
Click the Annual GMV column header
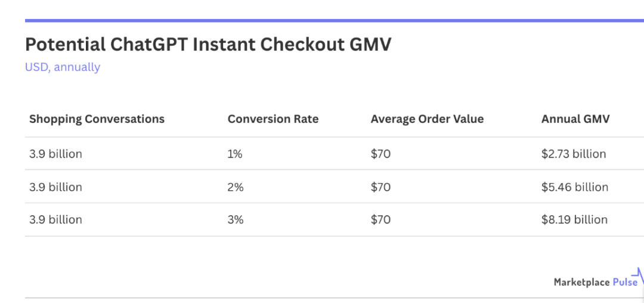575,119
